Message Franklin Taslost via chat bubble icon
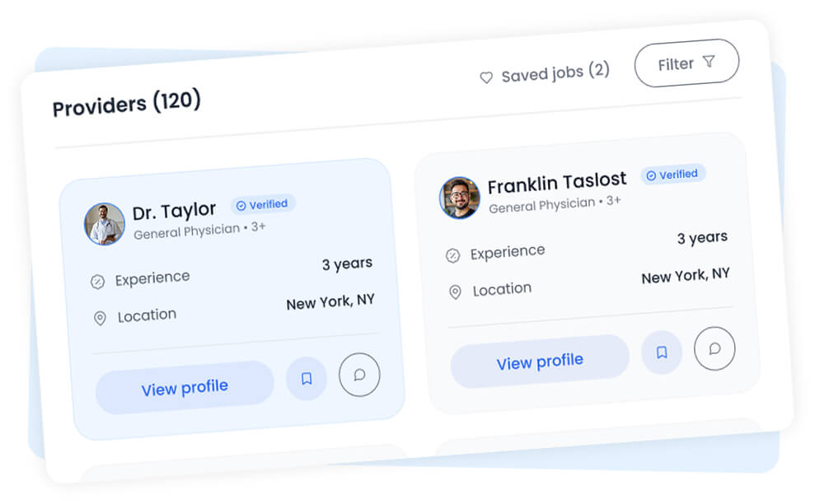Screen dimensions: 815x504 [x=714, y=348]
